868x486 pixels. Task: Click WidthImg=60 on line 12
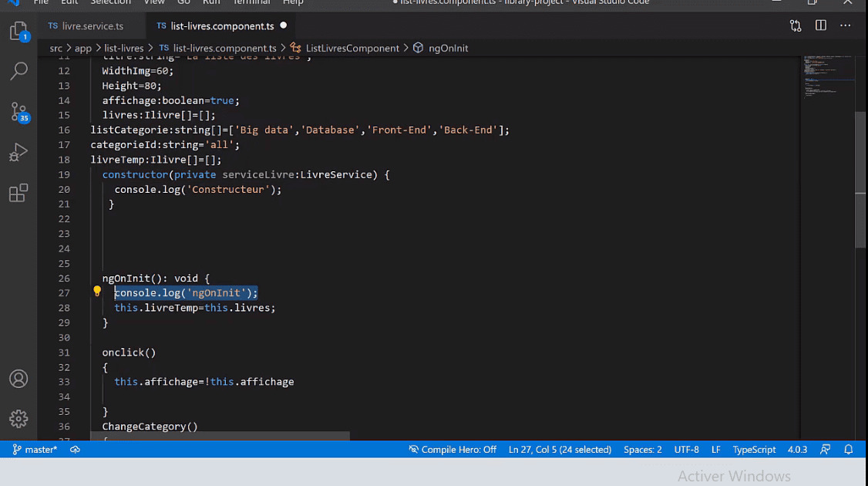[137, 71]
